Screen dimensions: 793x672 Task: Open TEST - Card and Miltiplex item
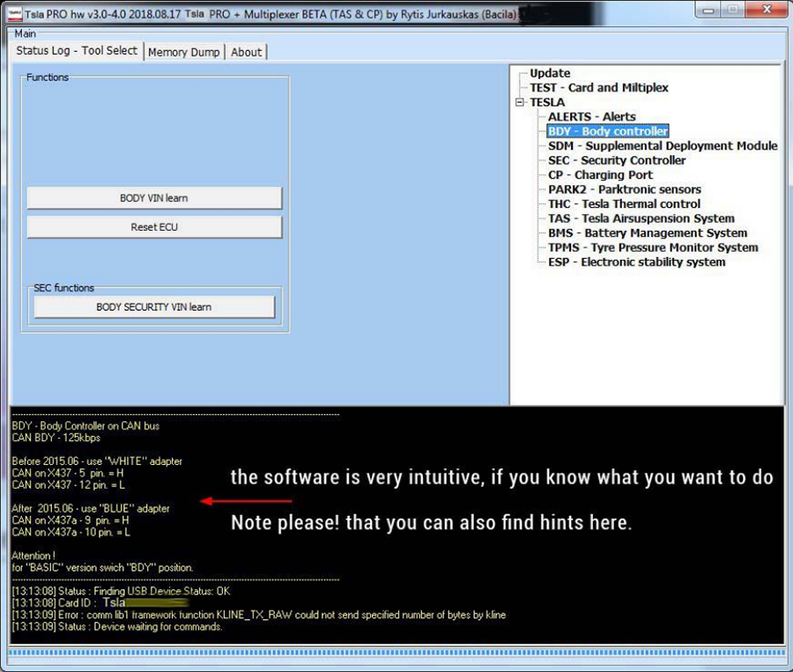point(598,88)
